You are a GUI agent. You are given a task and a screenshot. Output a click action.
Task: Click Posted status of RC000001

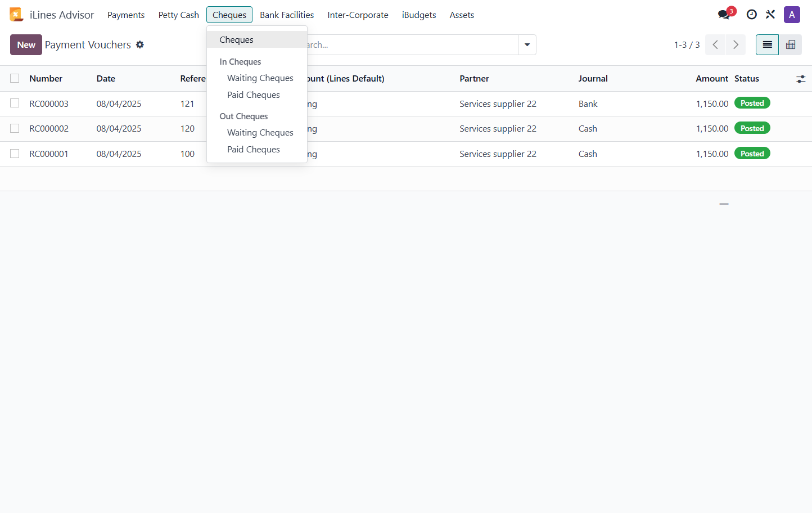[x=752, y=154]
